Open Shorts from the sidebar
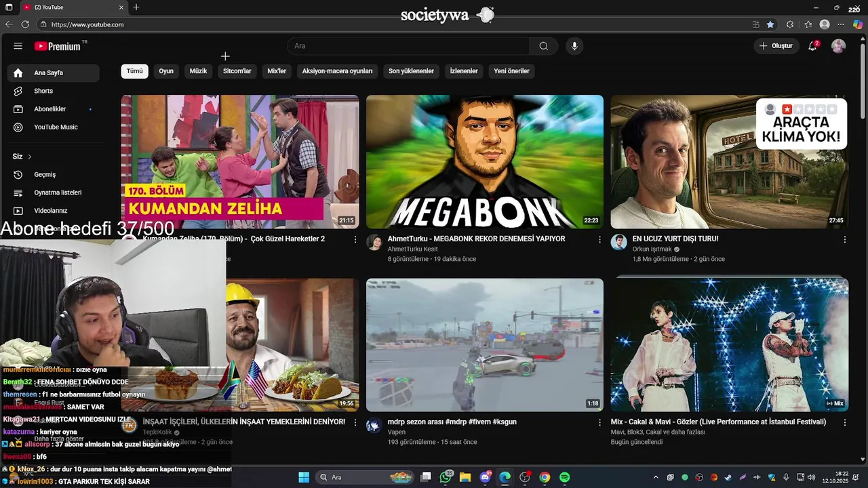Screen dimensions: 868x488 point(54,91)
